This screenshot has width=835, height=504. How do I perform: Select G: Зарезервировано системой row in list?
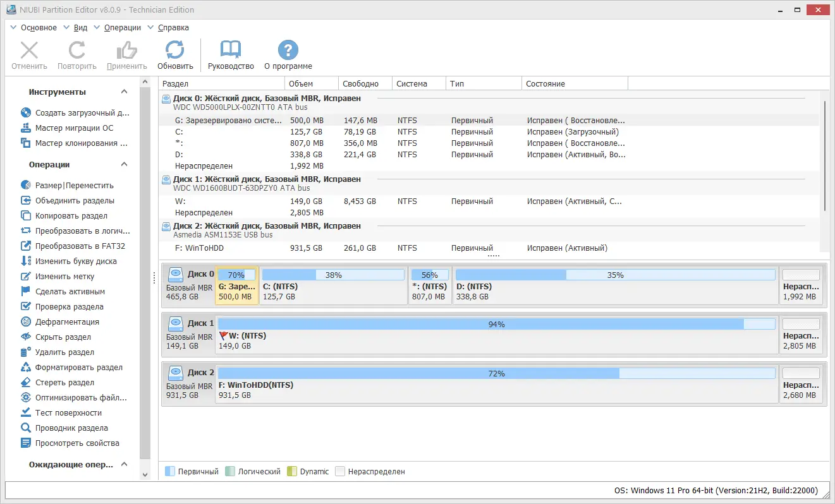(489, 121)
